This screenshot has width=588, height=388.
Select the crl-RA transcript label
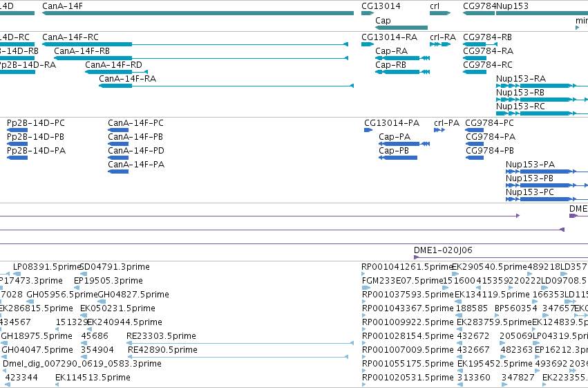(443, 37)
